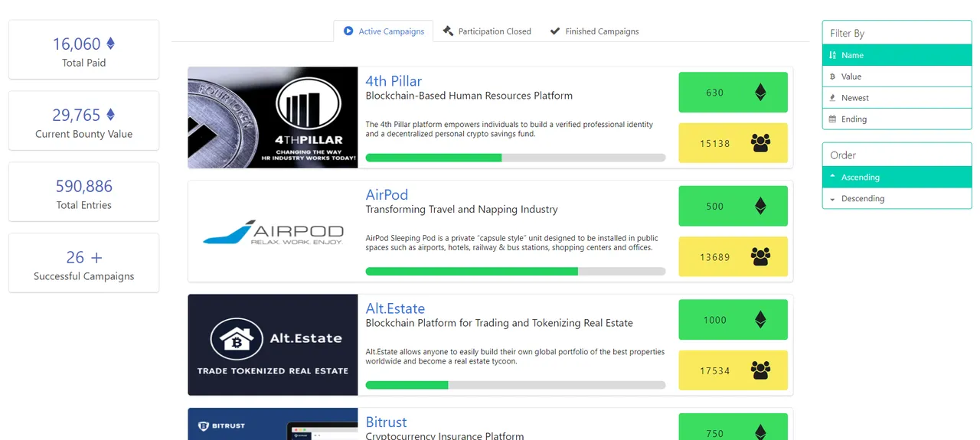Click the calendar icon next to Ending
This screenshot has height=440, width=980.
coord(833,119)
